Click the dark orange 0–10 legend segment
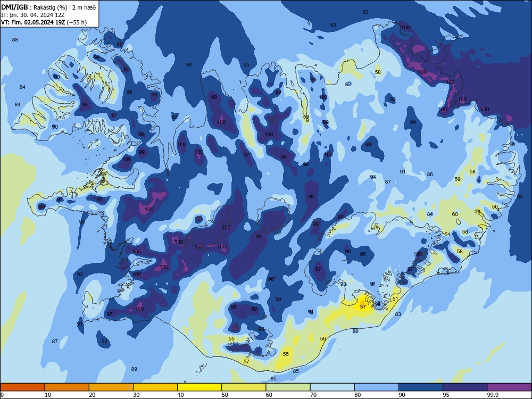This screenshot has width=532, height=399. [22, 387]
